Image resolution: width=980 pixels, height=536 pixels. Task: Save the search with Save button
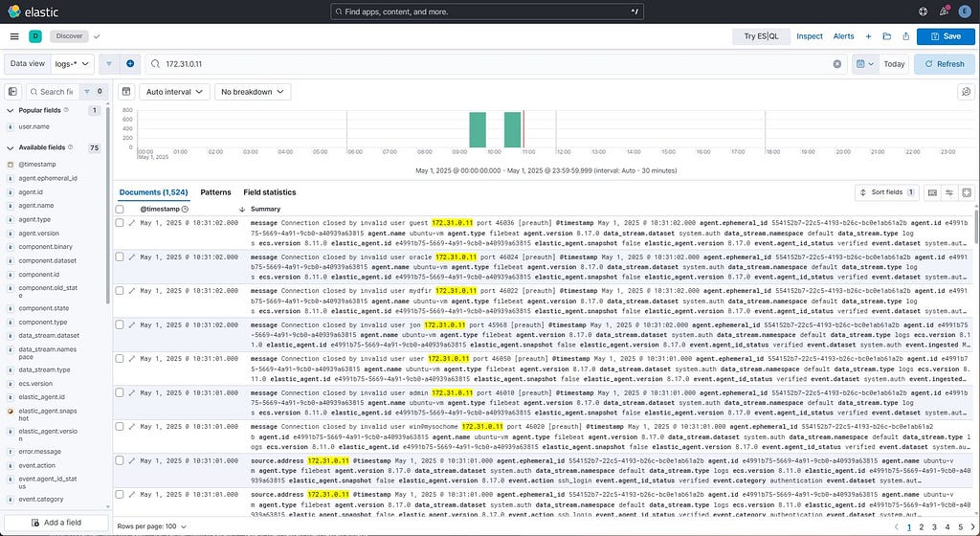[946, 36]
